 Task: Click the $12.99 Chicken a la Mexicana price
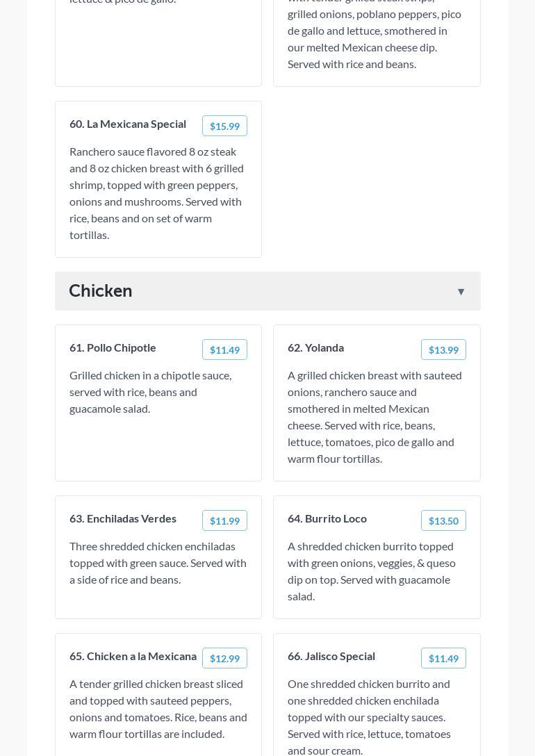224,658
